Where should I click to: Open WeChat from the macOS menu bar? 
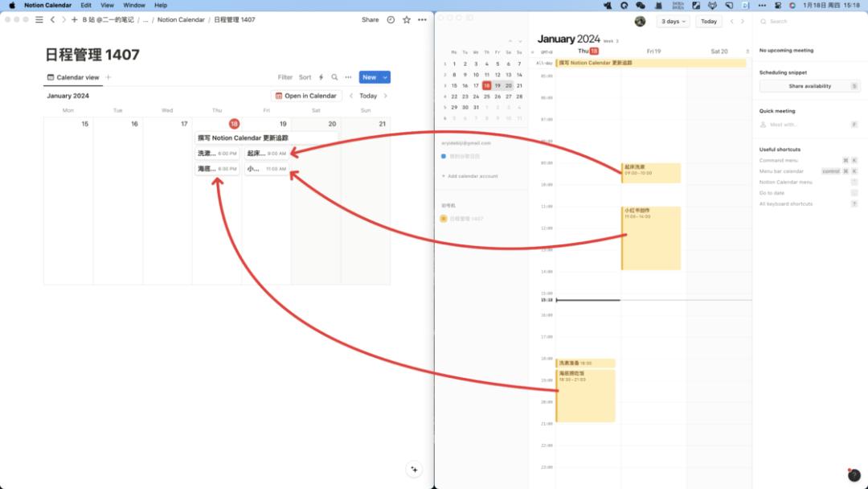click(641, 5)
